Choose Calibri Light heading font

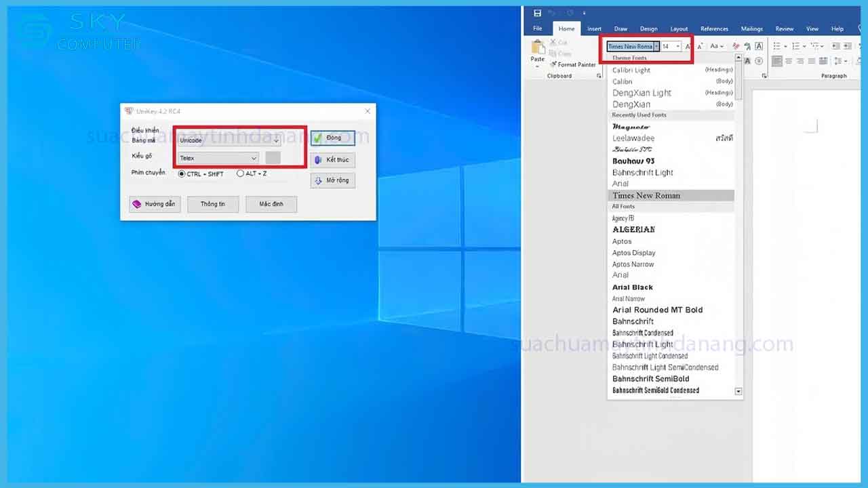tap(671, 70)
